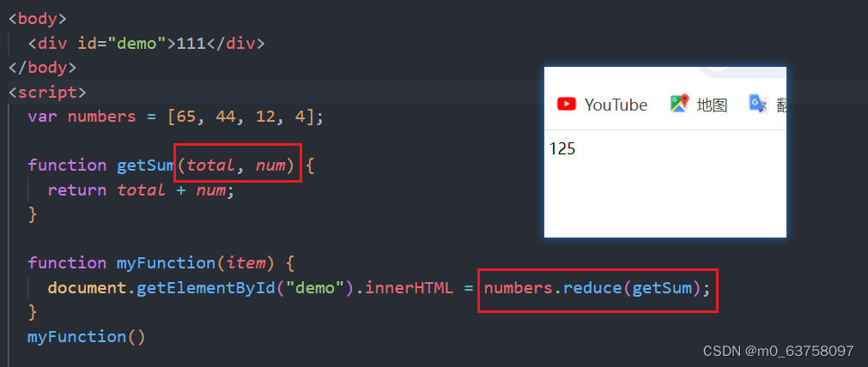This screenshot has height=367, width=868.
Task: Click numbers.reduce(getSum) call
Action: coord(592,288)
